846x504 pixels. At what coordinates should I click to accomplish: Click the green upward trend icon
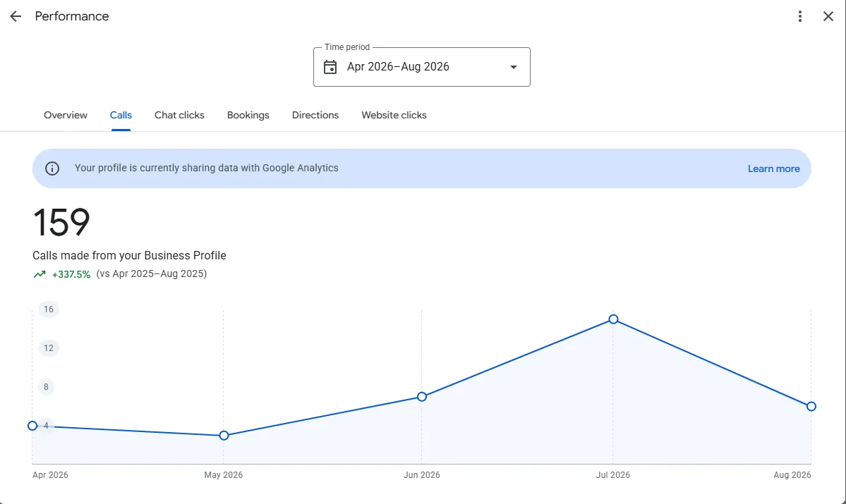[x=40, y=273]
